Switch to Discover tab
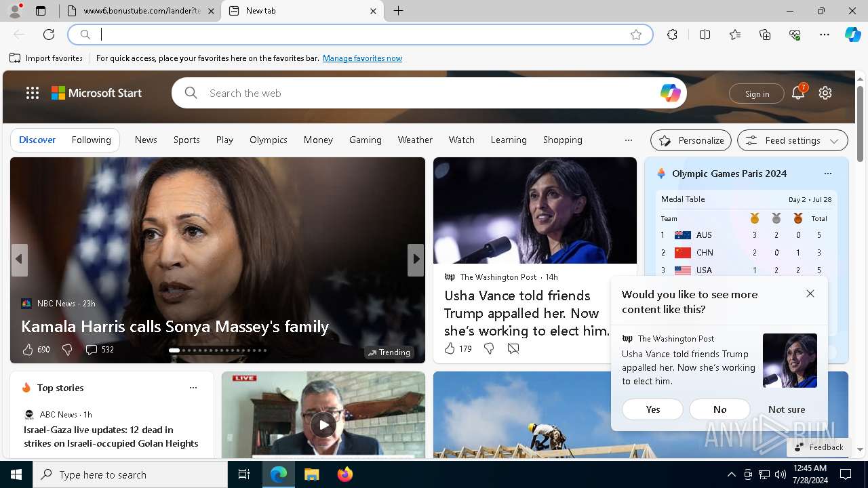The height and width of the screenshot is (488, 868). [x=37, y=140]
